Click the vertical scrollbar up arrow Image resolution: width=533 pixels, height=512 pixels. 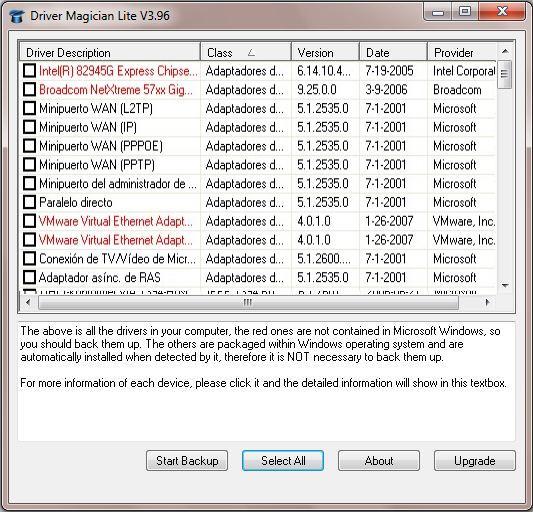(x=505, y=51)
